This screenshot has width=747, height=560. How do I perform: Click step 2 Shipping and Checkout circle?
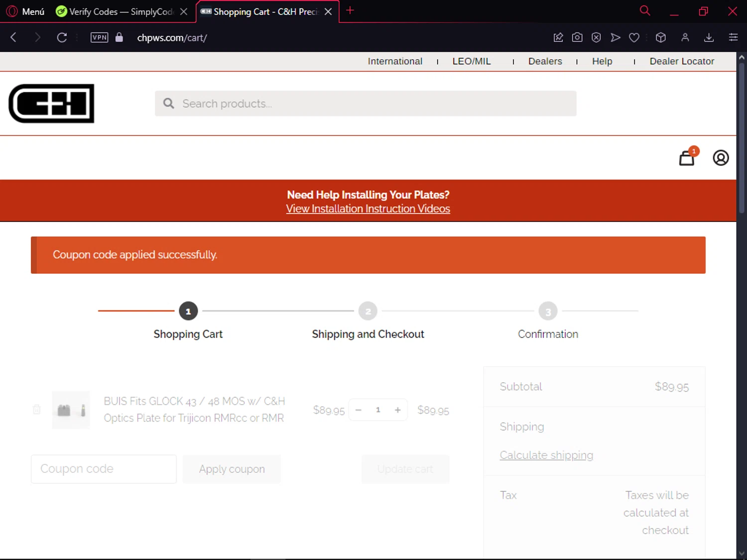pos(368,311)
